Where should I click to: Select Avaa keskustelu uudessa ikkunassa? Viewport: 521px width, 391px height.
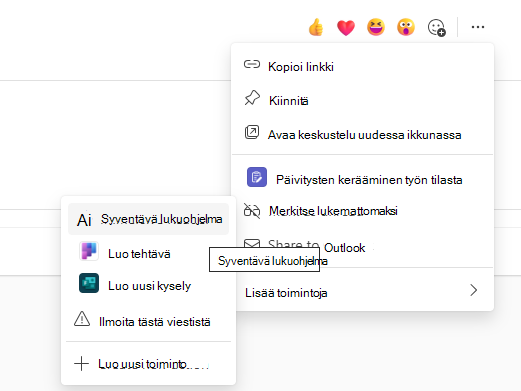362,134
